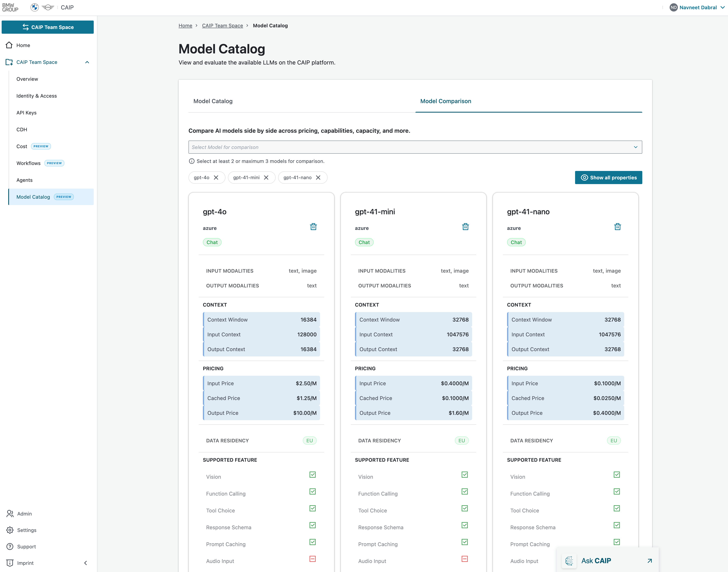Click the Ask CAIP assistant logo icon
The image size is (728, 572).
coord(569,561)
